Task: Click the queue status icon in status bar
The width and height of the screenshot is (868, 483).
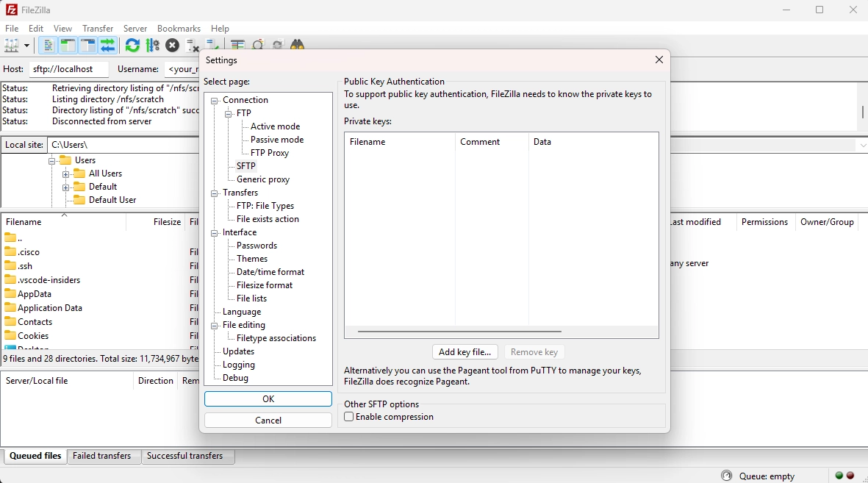Action: tap(727, 476)
